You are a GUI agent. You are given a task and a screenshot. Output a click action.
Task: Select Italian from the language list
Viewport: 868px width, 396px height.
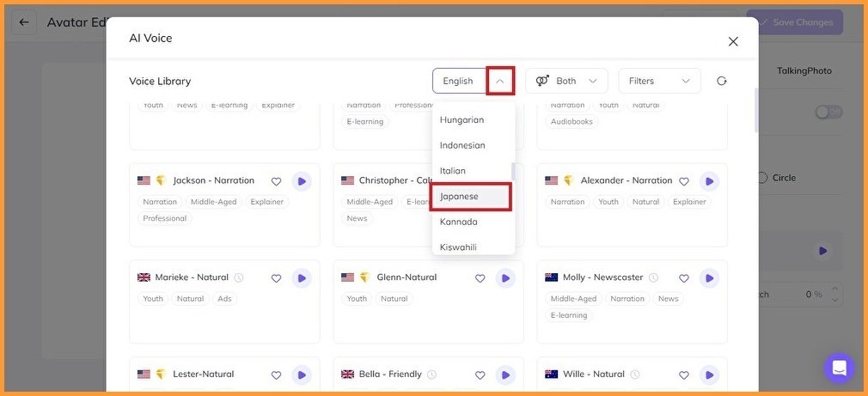click(x=474, y=171)
